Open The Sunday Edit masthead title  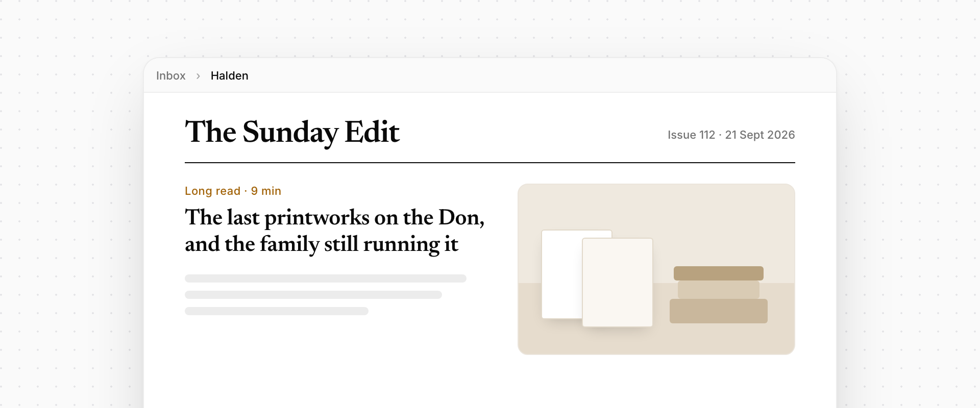point(292,132)
